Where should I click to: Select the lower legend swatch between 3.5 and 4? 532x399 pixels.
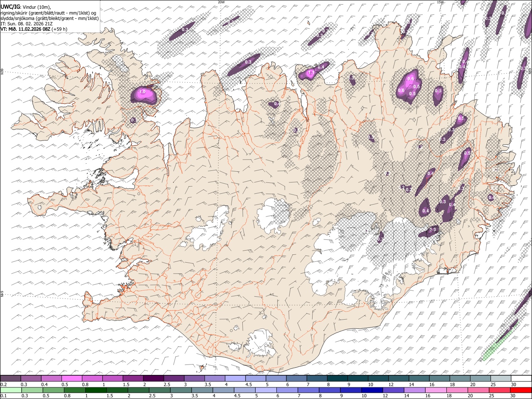pos(202,390)
